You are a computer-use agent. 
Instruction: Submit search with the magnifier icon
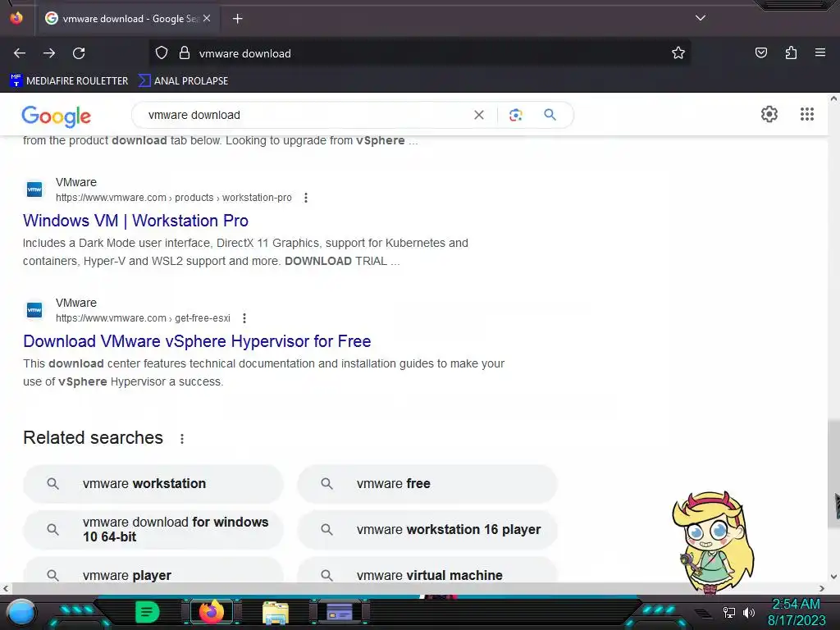click(x=550, y=115)
